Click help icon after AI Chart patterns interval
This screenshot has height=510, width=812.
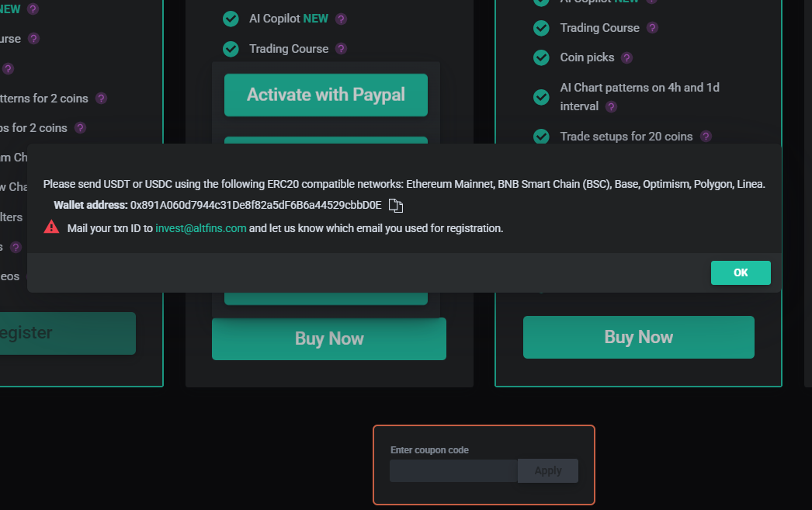click(x=611, y=106)
